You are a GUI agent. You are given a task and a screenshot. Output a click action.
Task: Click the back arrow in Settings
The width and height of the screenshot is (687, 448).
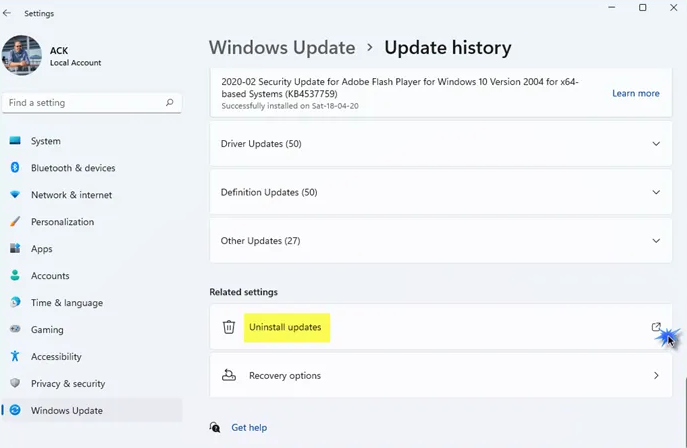8,13
